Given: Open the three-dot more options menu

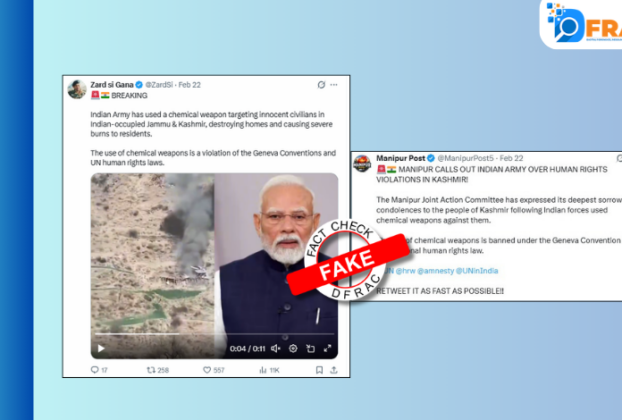Looking at the screenshot, I should pyautogui.click(x=334, y=85).
